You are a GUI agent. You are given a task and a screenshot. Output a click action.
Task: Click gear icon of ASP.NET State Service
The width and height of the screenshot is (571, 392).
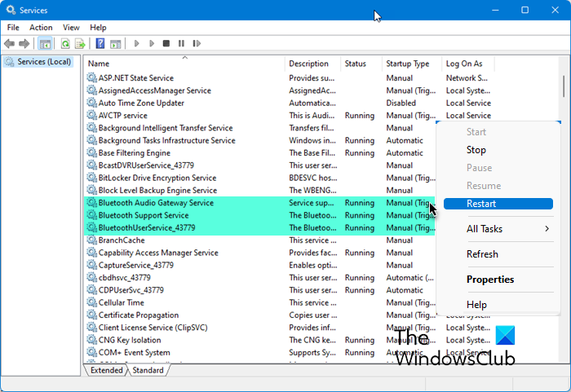[x=91, y=78]
